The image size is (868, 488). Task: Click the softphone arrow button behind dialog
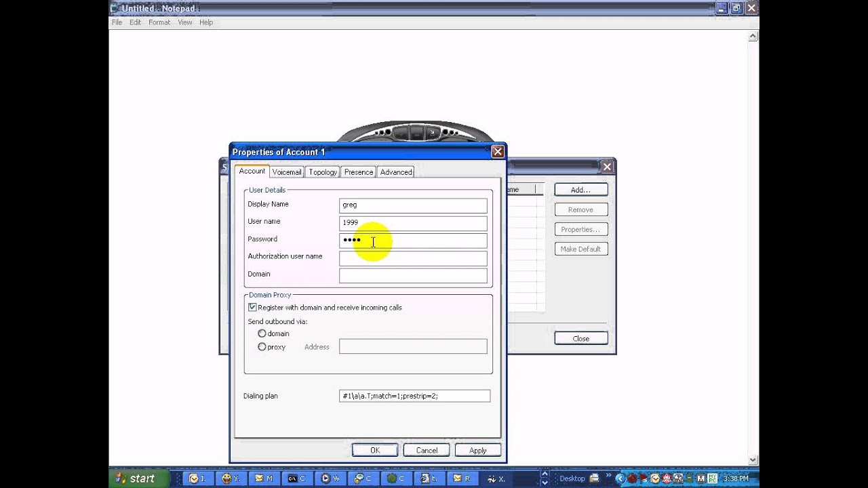pos(431,132)
